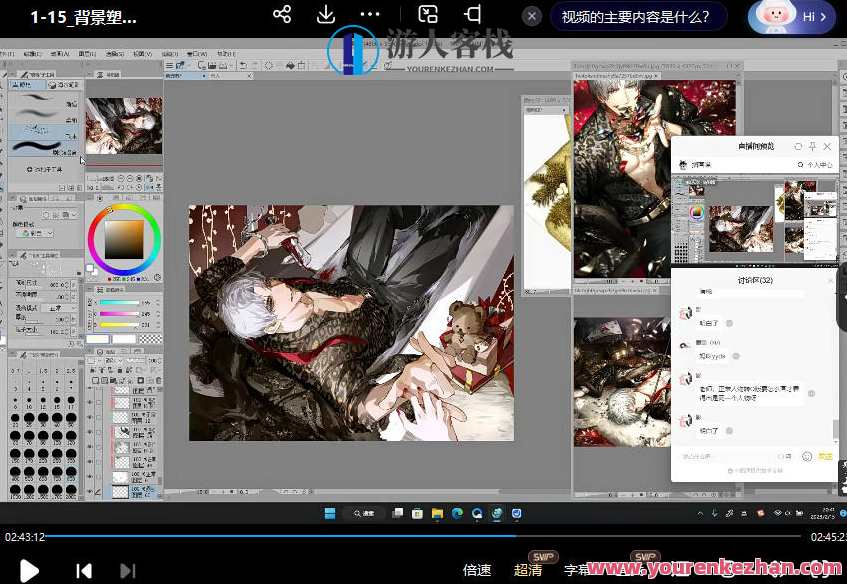Click the video progress bar
Screen dimensions: 847x584
click(420, 536)
